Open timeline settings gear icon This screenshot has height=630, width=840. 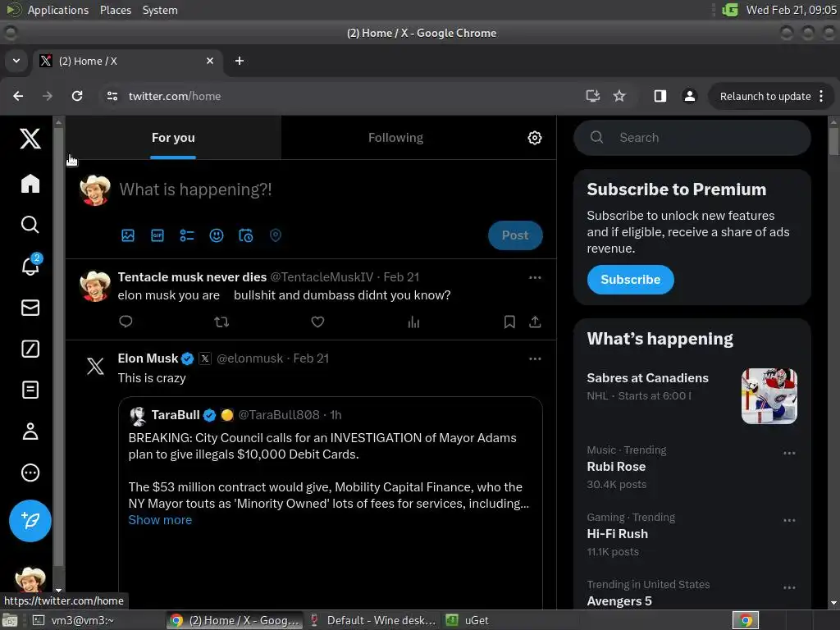click(535, 138)
